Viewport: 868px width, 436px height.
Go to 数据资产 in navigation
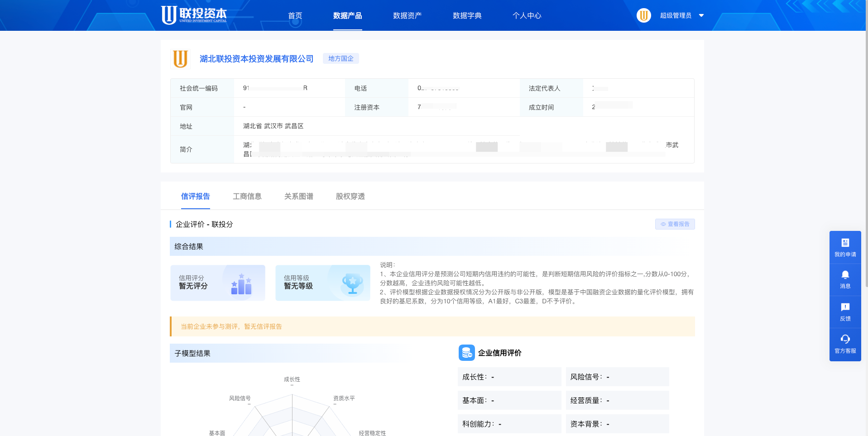click(408, 15)
